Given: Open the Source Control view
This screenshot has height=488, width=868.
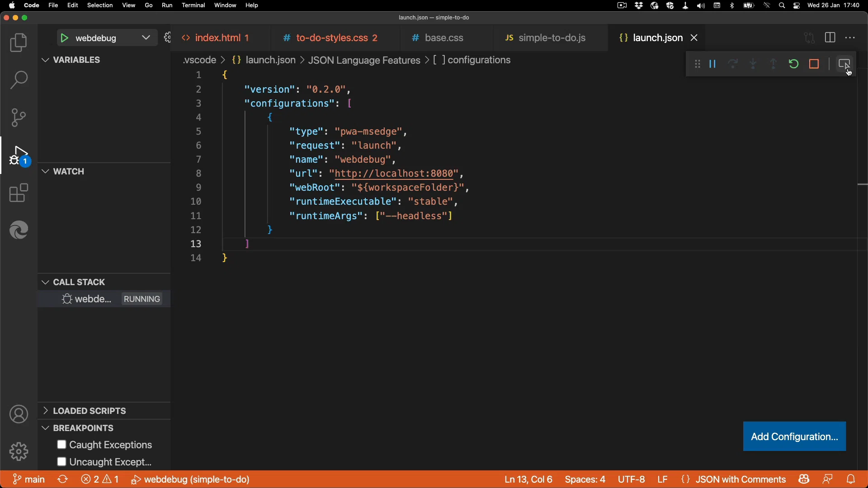Looking at the screenshot, I should point(19,117).
